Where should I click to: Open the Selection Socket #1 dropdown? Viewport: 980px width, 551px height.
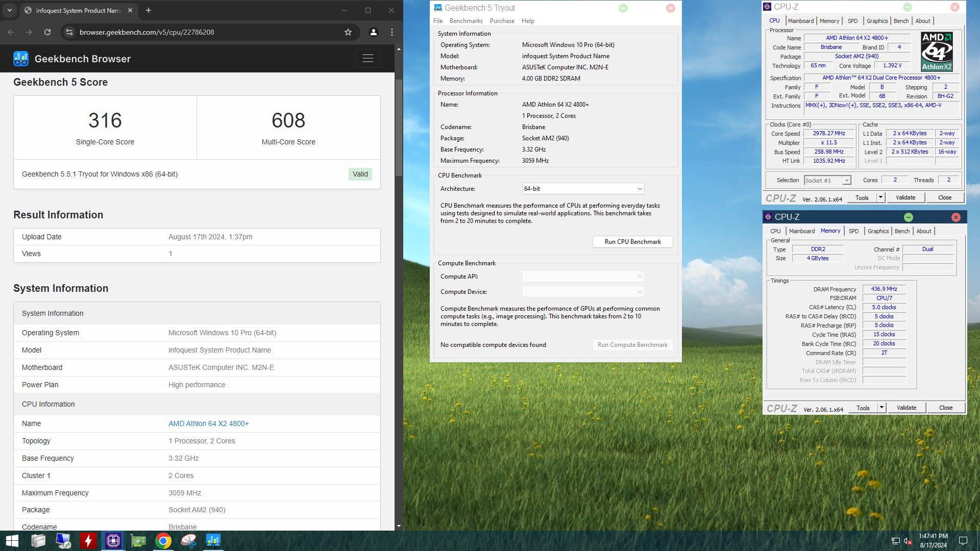[827, 180]
